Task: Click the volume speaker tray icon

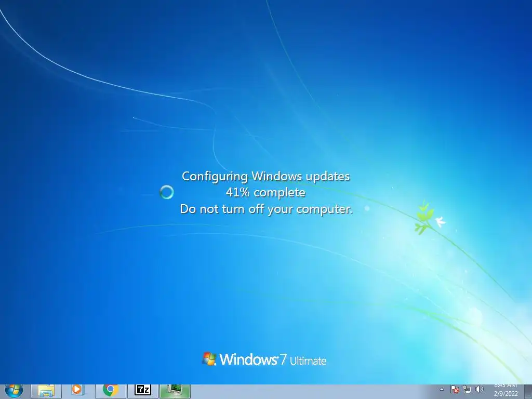Action: 480,390
